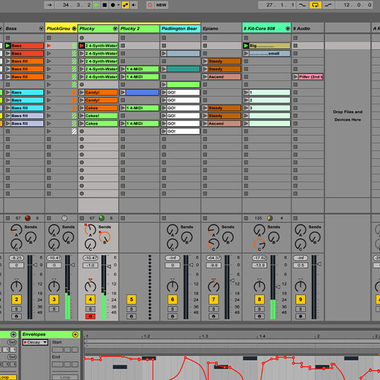Viewport: 380px width, 380px height.
Task: Launch first scene of PluckGroup with red arrow
Action: coord(49,46)
